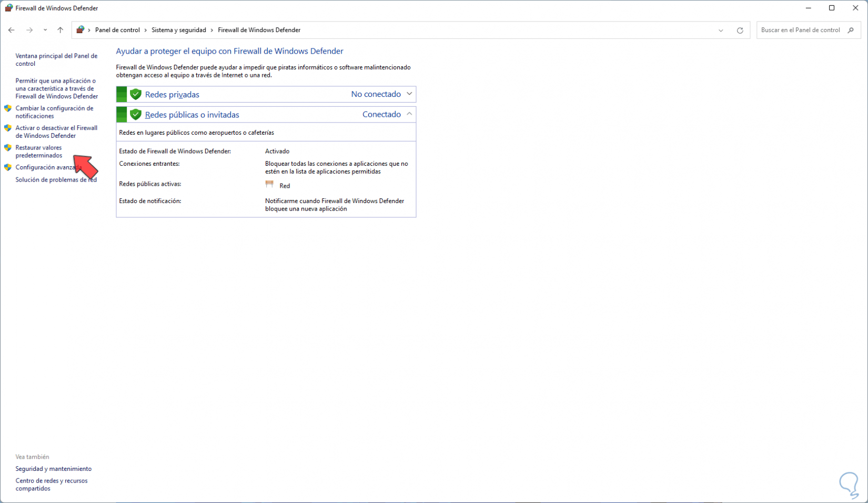Open 'Configuración avanzada' link

click(x=48, y=167)
